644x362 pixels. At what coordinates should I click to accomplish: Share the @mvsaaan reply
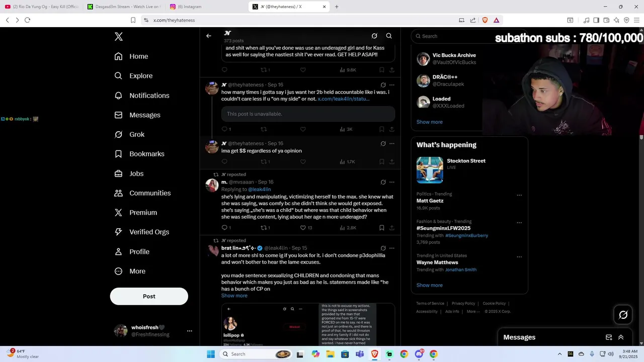(392, 228)
